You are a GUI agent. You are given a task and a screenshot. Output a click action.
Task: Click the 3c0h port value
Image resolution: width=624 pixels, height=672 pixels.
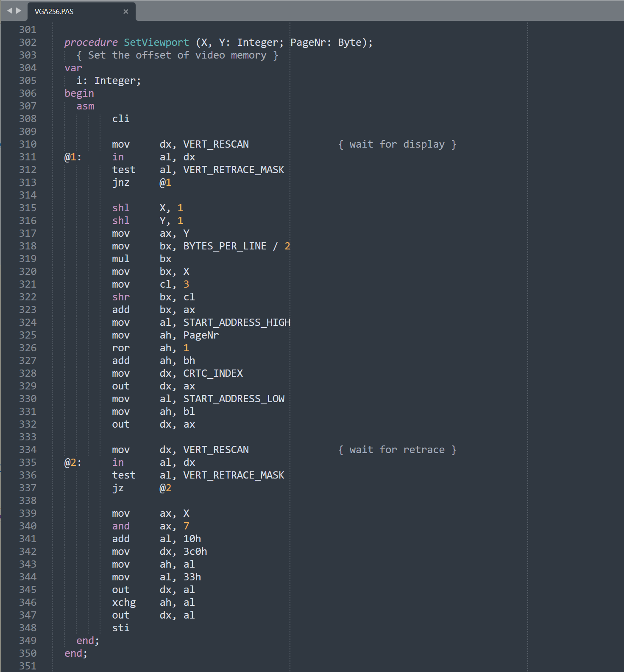(x=195, y=552)
